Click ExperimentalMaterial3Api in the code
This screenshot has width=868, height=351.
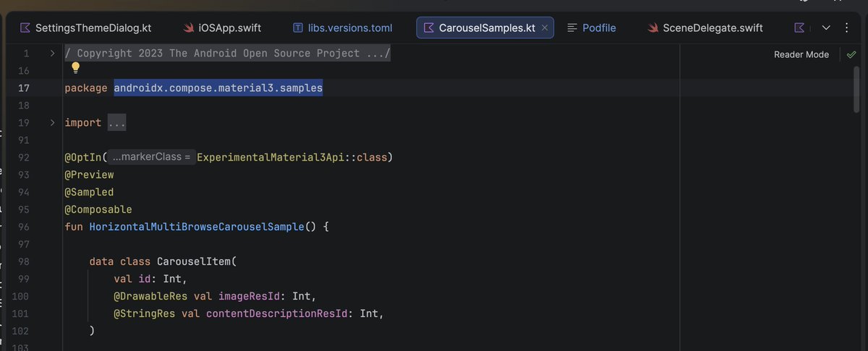click(x=271, y=157)
